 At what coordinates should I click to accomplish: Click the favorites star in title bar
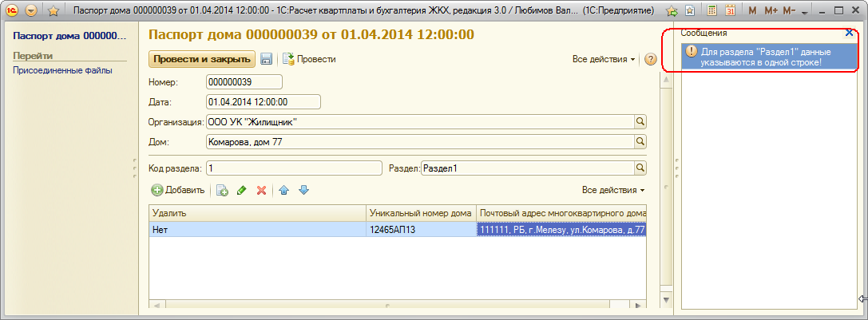[x=54, y=10]
